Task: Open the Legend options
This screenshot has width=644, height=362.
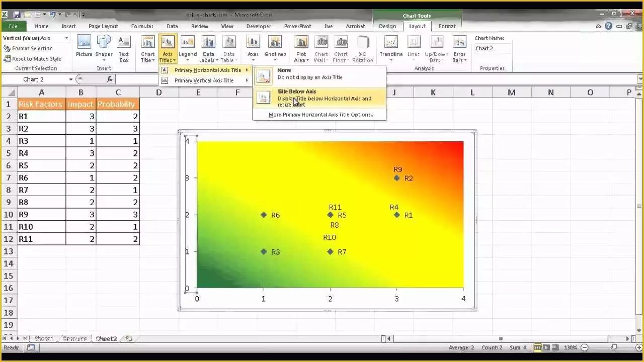Action: click(188, 49)
